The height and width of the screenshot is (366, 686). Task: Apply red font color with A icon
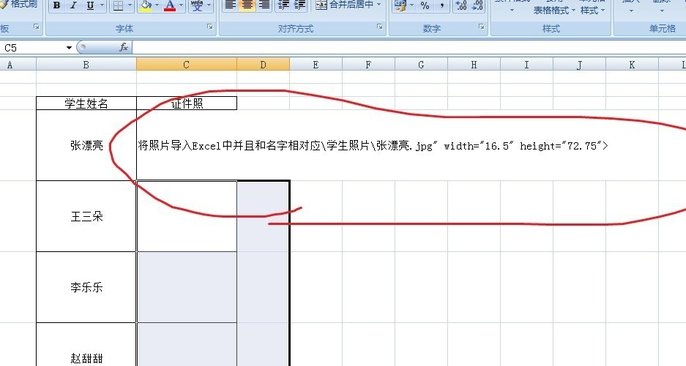[x=170, y=6]
